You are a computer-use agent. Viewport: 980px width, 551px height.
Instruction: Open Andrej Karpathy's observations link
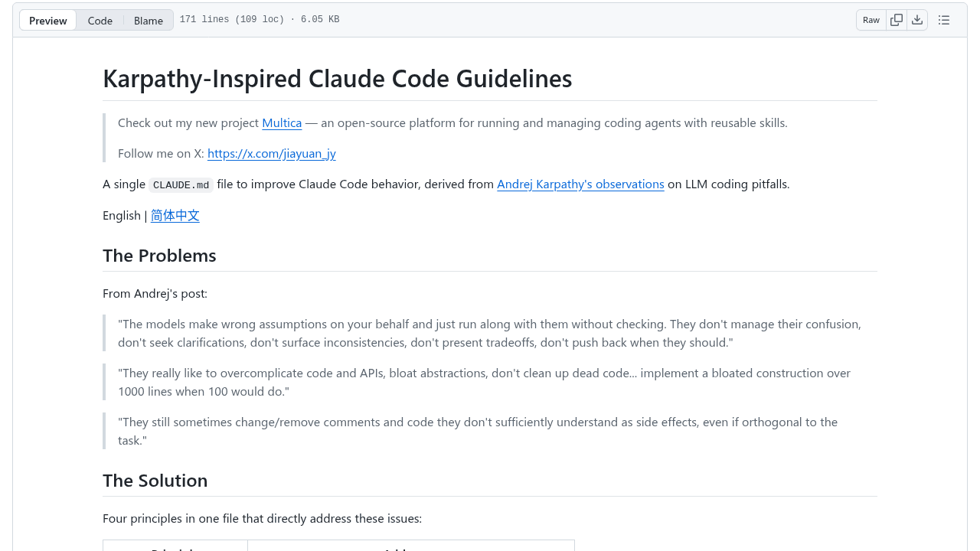tap(580, 184)
